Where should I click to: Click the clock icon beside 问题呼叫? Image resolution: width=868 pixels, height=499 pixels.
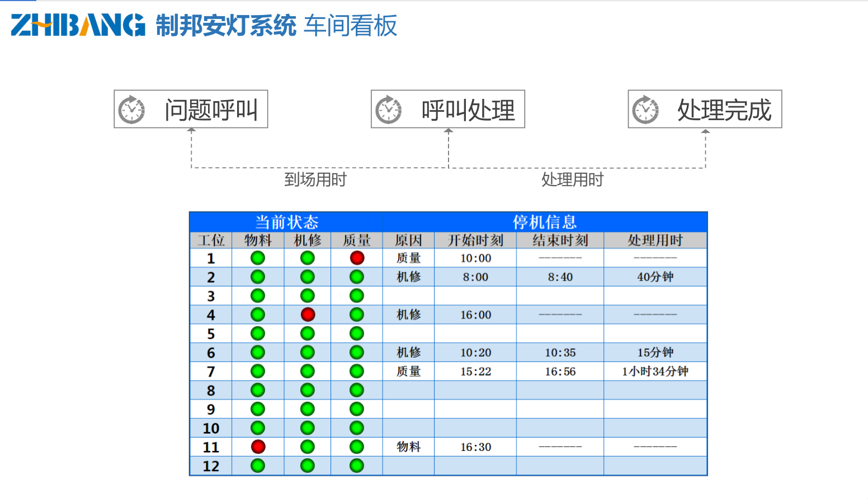[131, 110]
